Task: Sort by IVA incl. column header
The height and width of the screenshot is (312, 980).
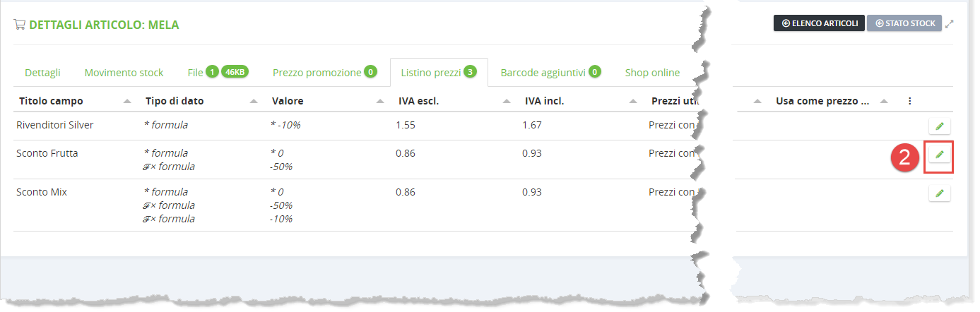Action: point(545,101)
